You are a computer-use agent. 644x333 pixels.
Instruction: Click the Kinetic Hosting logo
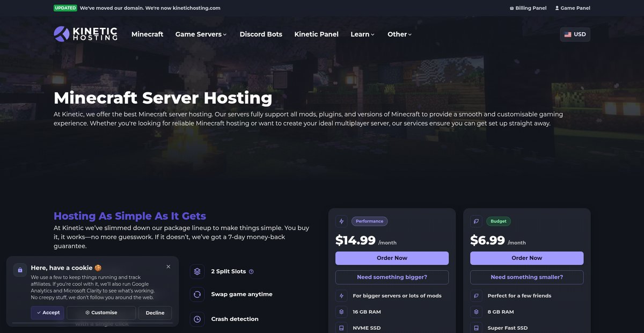[86, 34]
